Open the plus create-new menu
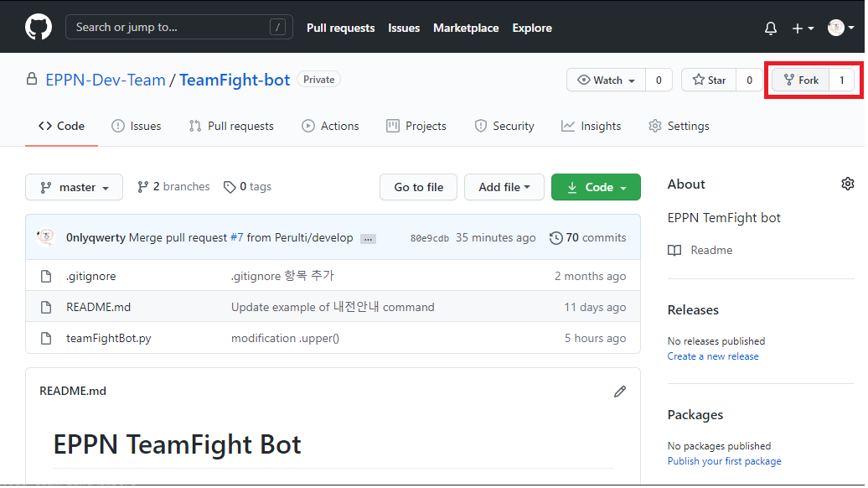The width and height of the screenshot is (868, 488). click(x=802, y=28)
